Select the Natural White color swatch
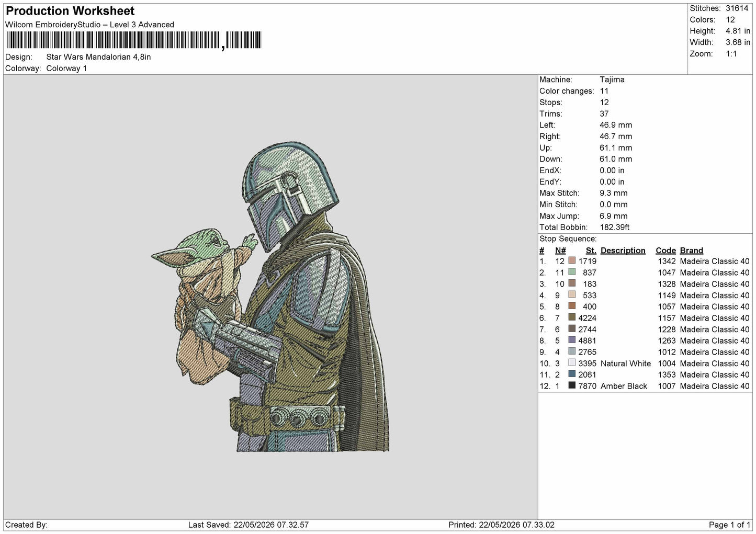This screenshot has height=534, width=756. 572,363
